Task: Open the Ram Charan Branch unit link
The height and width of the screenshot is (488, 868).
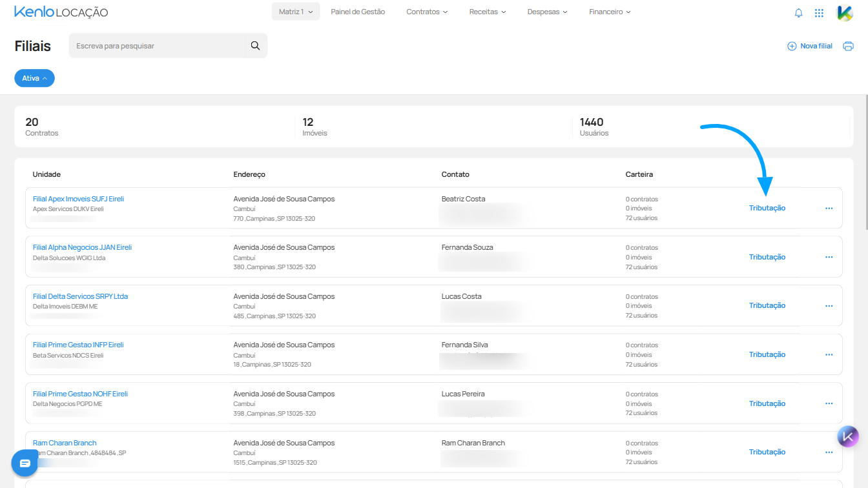Action: (x=65, y=443)
